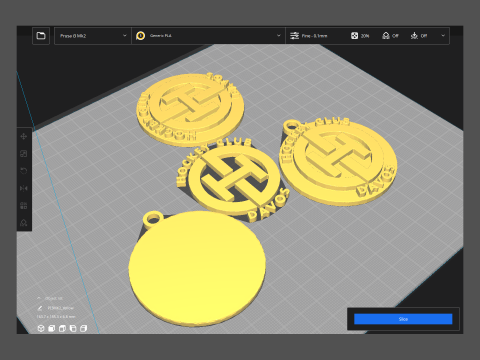480x360 pixels.
Task: Open the Fine 0.1mm profile setting
Action: click(x=314, y=36)
